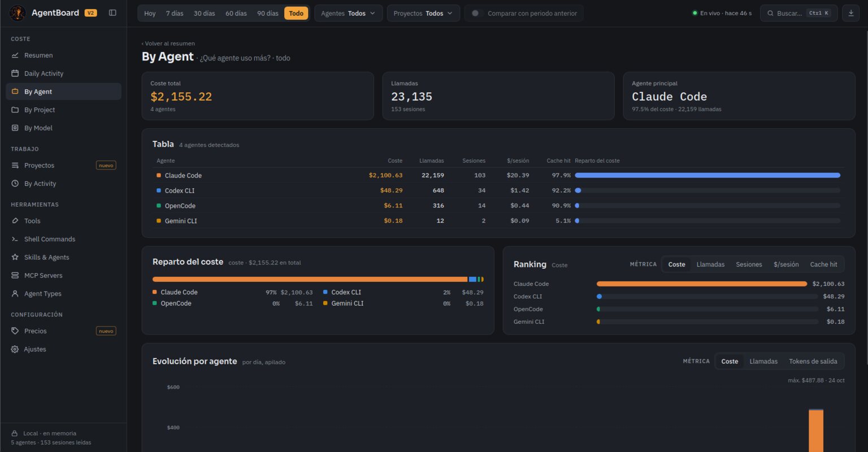Click orange Claude Code segment in Reparto bar
Viewport: 868px width, 452px height.
click(310, 279)
